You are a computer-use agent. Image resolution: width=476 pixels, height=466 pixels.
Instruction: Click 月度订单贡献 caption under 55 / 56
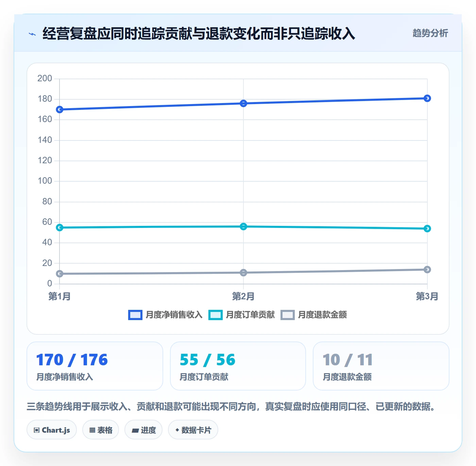click(204, 377)
